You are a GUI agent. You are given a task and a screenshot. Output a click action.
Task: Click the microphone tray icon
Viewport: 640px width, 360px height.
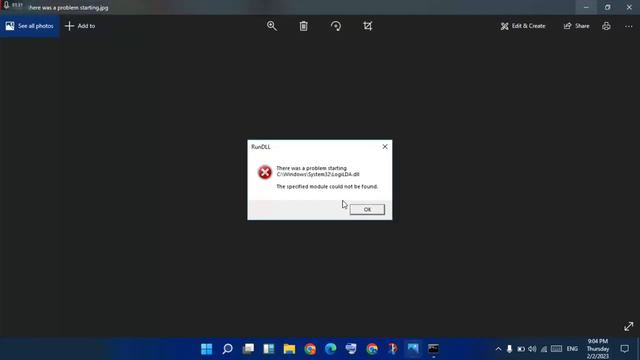click(509, 349)
